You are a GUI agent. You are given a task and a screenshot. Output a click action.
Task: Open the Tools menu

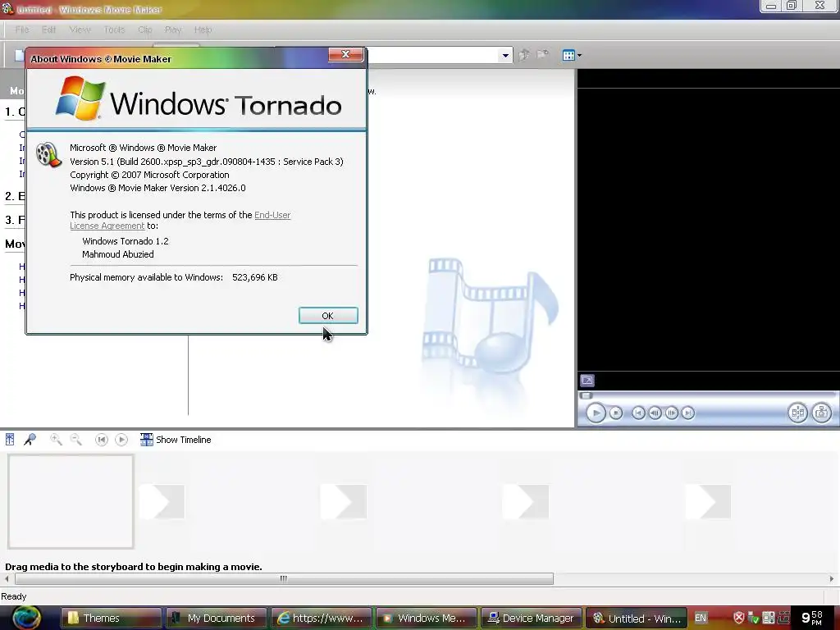point(114,30)
